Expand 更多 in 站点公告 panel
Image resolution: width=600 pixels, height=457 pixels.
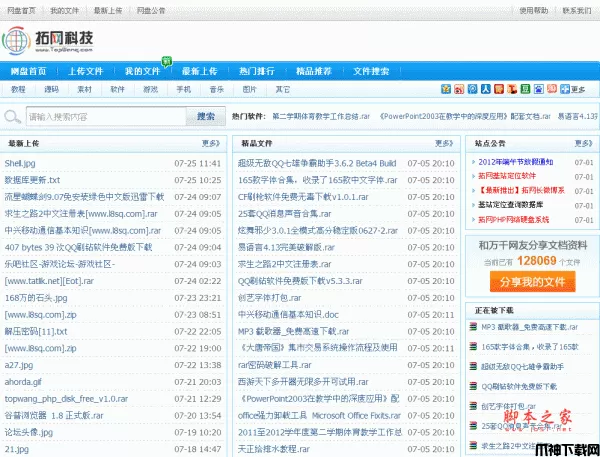point(583,143)
